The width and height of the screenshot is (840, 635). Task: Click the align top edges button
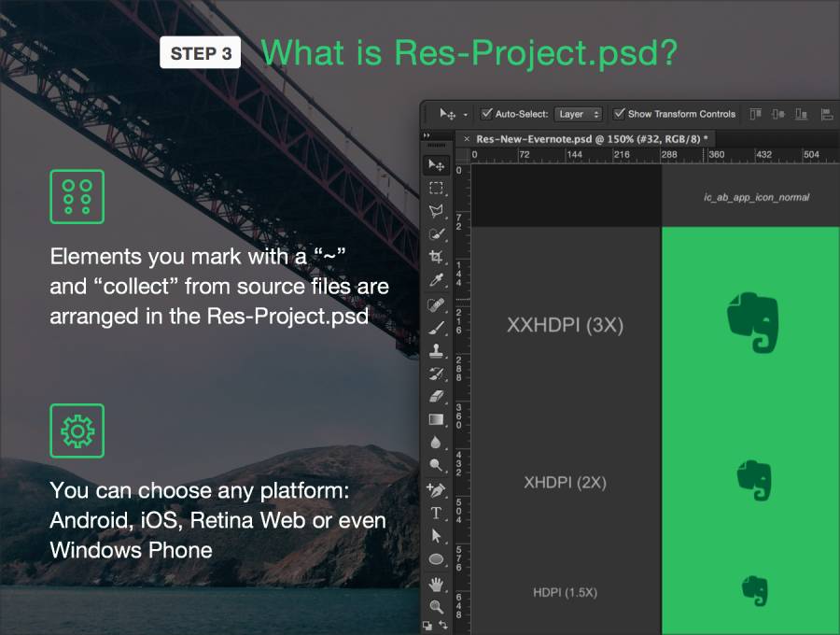coord(755,114)
